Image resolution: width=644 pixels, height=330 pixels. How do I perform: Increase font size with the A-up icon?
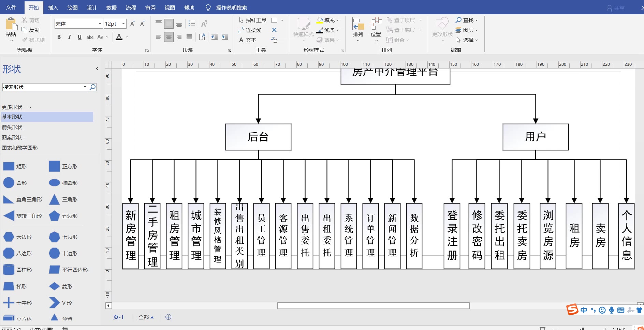[133, 24]
